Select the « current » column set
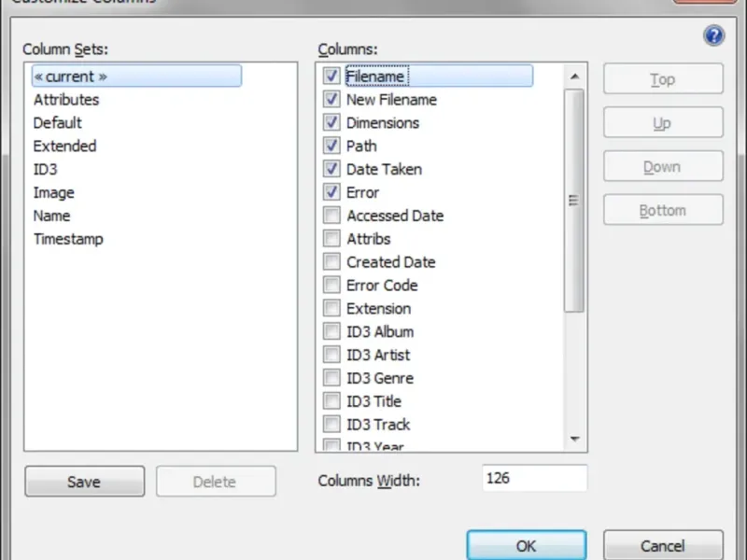 click(x=70, y=77)
